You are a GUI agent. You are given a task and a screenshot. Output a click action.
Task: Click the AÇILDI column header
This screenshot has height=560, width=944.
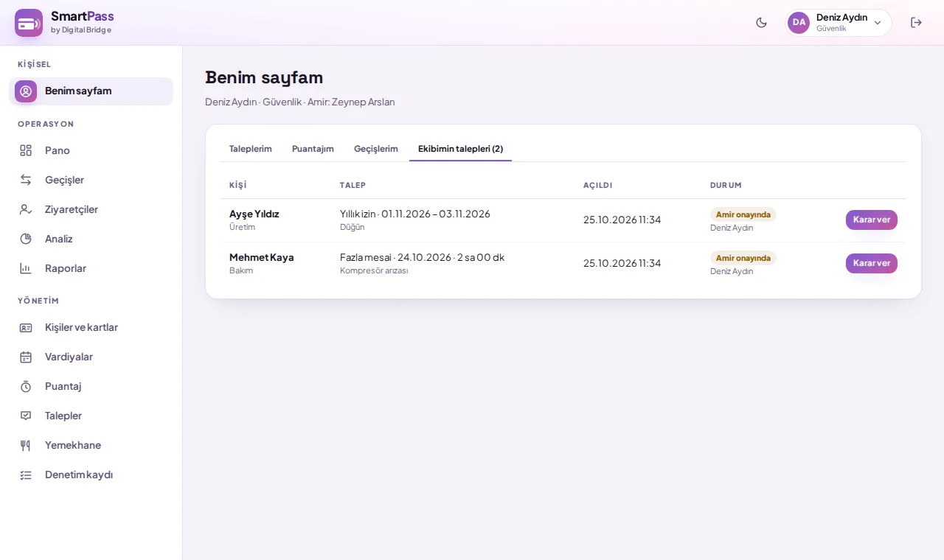click(598, 185)
